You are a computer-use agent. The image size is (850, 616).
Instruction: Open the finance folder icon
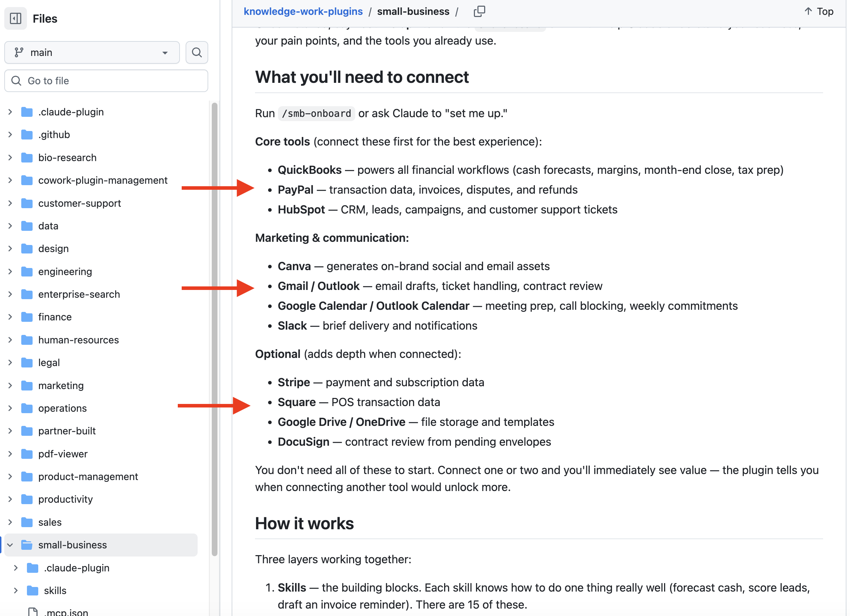(x=27, y=317)
